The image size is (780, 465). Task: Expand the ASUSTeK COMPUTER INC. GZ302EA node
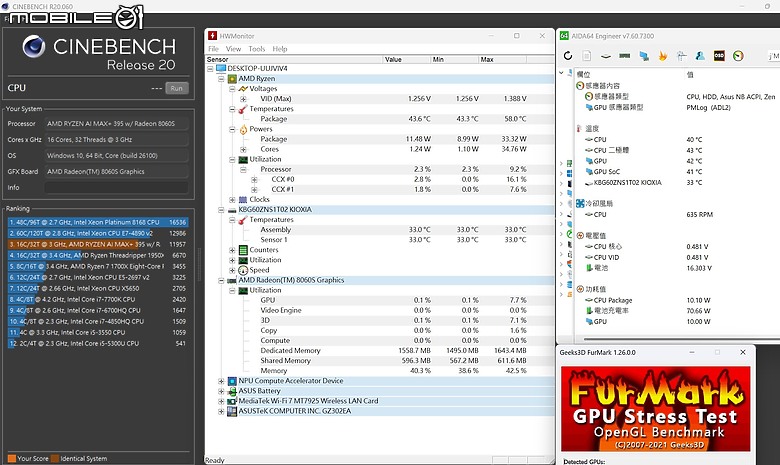(221, 411)
